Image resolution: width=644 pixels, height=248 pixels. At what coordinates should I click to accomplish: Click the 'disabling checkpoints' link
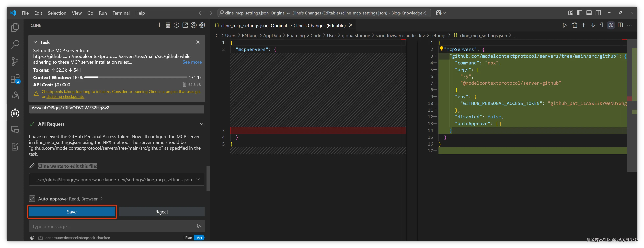tap(65, 97)
